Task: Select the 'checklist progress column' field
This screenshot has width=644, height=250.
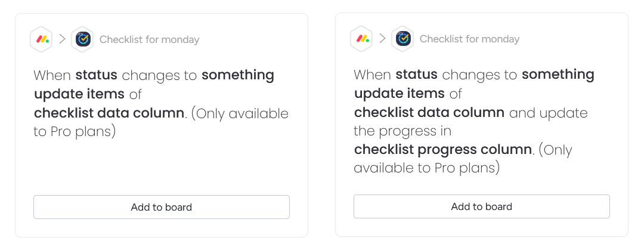Action: pyautogui.click(x=443, y=150)
